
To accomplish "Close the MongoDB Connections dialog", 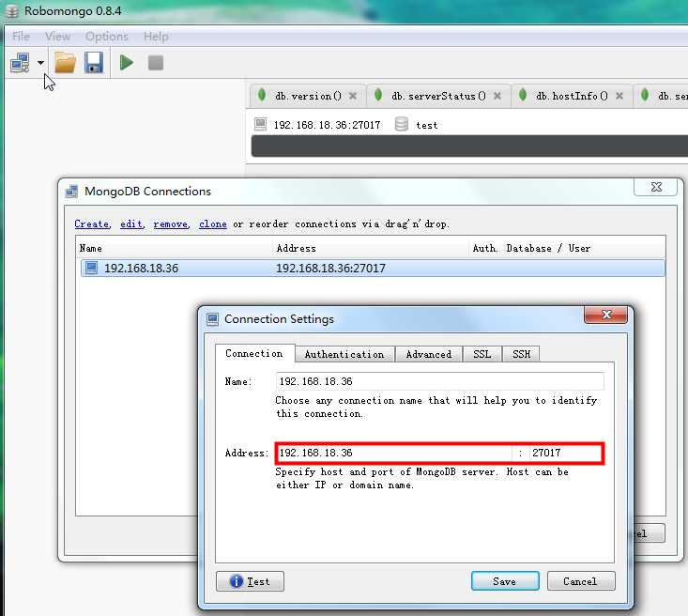I will pyautogui.click(x=656, y=187).
